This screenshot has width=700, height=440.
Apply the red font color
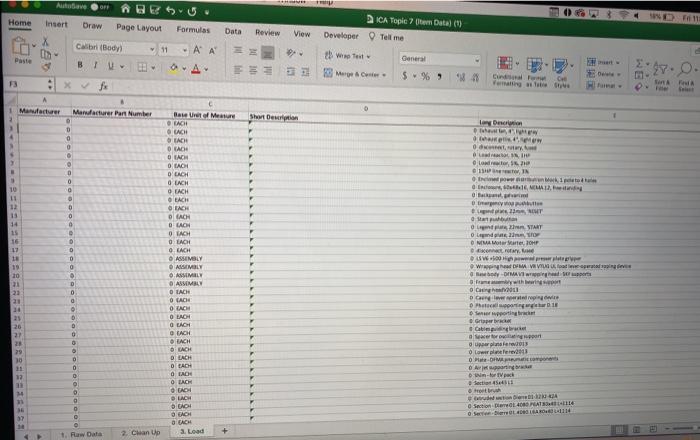click(196, 69)
